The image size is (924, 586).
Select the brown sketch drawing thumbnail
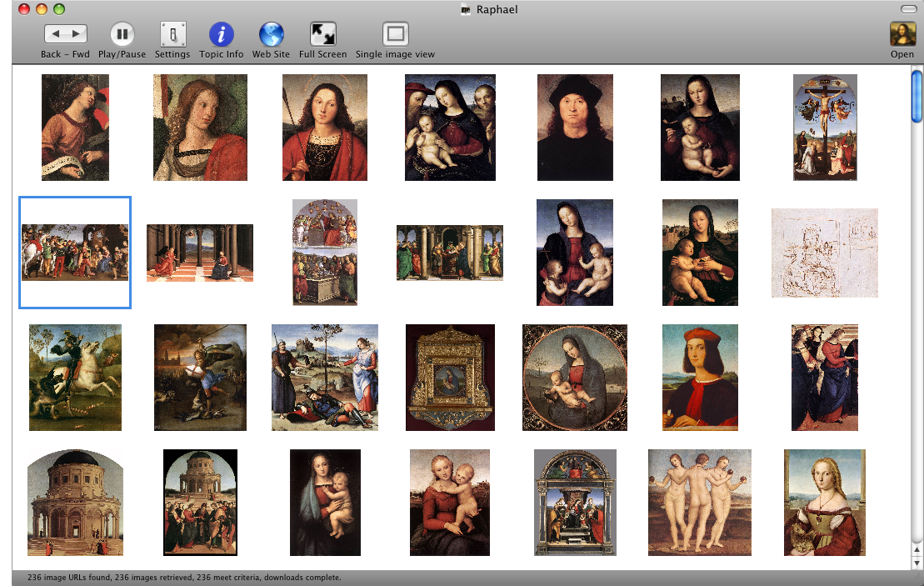coord(825,253)
